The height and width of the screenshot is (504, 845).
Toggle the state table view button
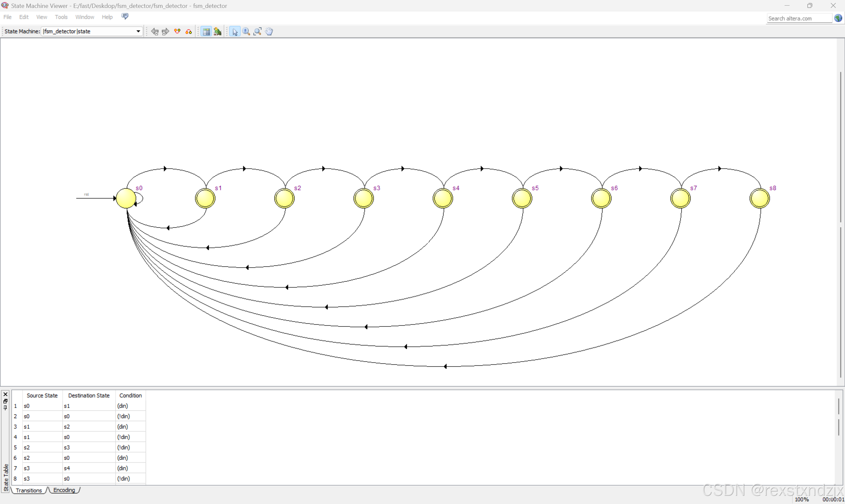(x=206, y=32)
